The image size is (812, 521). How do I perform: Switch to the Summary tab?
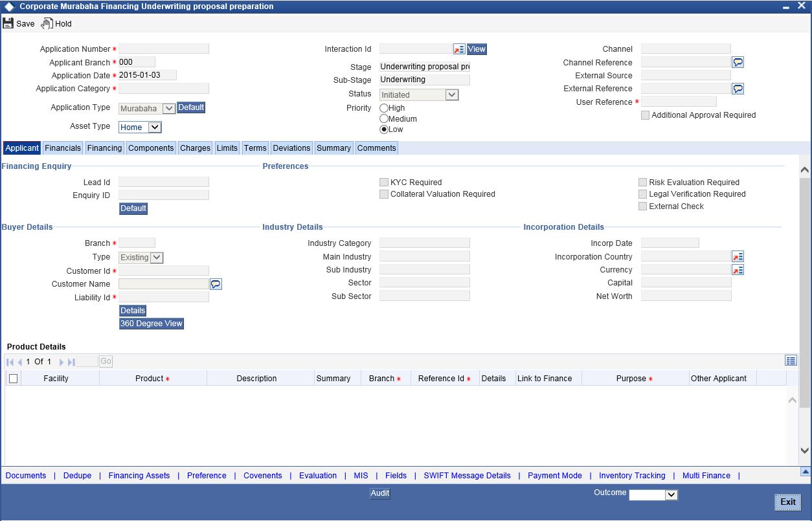333,148
